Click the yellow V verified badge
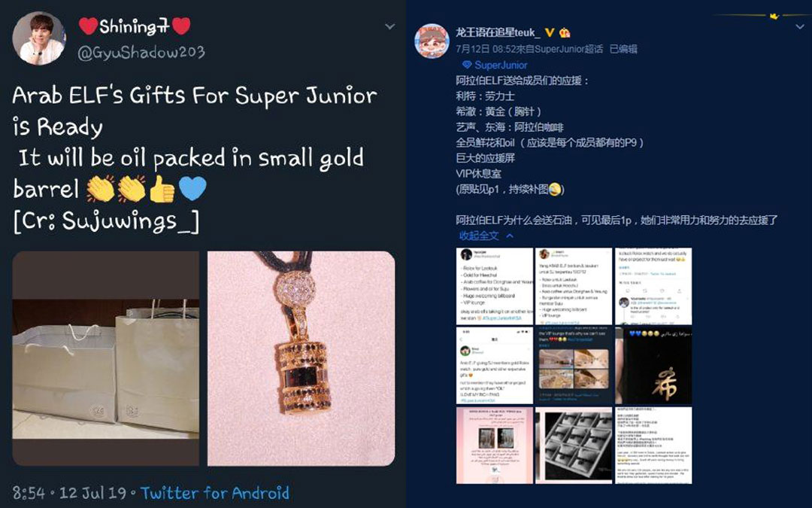The width and height of the screenshot is (812, 508). click(x=550, y=32)
